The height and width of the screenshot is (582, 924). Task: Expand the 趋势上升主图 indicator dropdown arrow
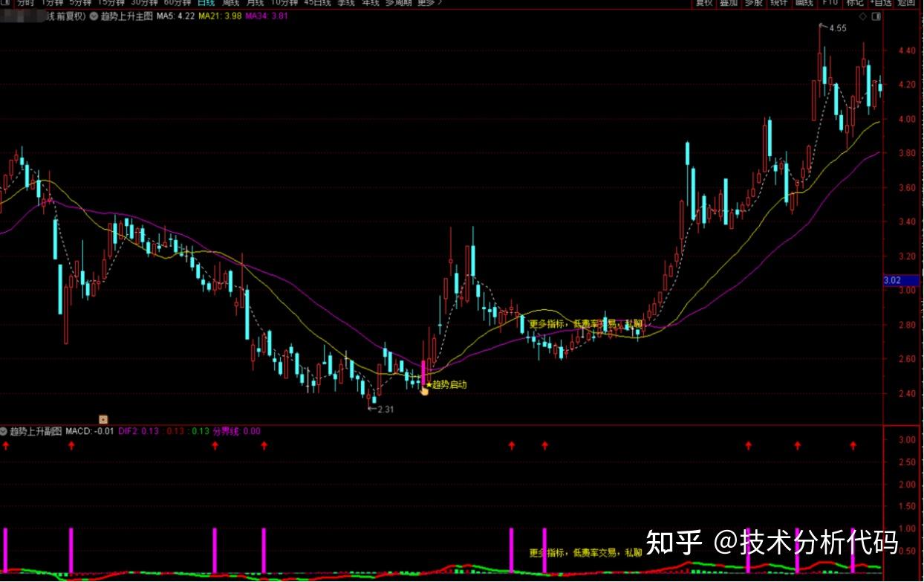pyautogui.click(x=94, y=16)
